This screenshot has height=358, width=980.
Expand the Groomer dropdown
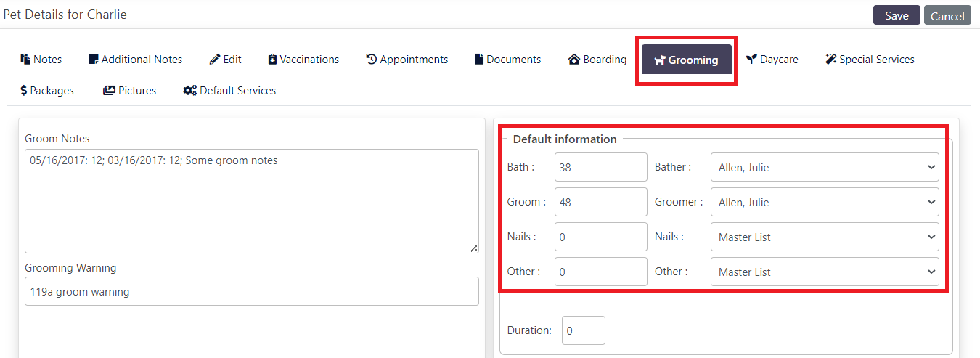[825, 202]
